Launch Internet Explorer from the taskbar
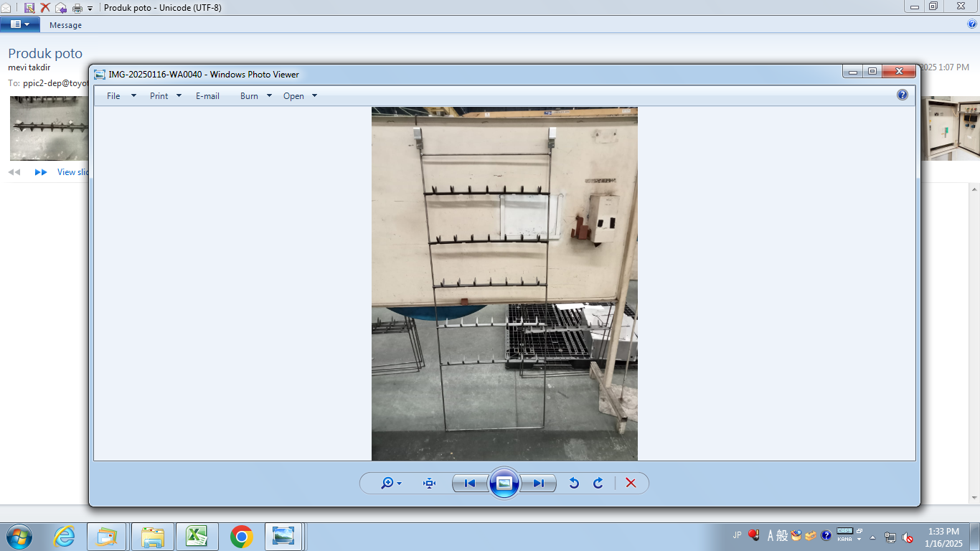 (x=65, y=537)
